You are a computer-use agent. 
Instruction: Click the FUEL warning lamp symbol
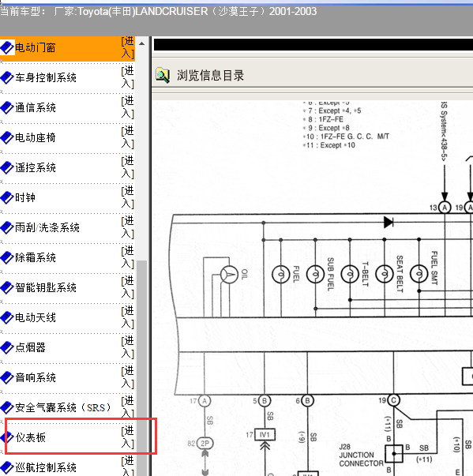point(281,275)
